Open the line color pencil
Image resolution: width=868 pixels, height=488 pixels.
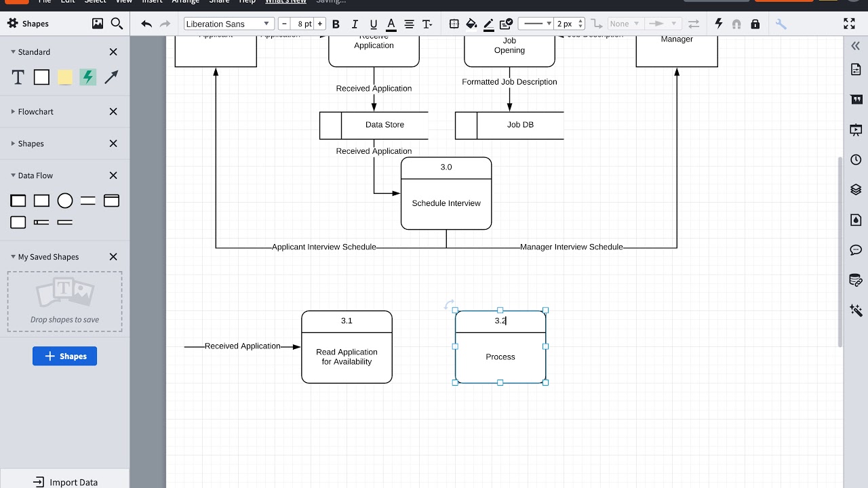489,24
